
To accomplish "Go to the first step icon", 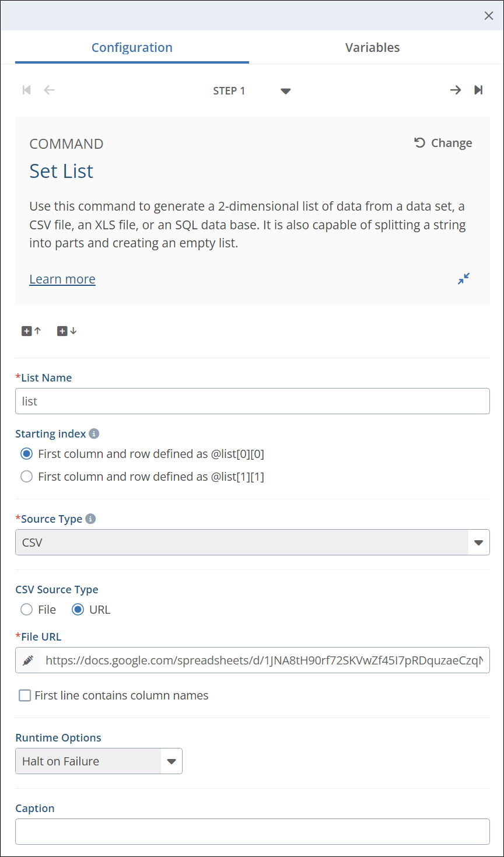I will tap(26, 90).
